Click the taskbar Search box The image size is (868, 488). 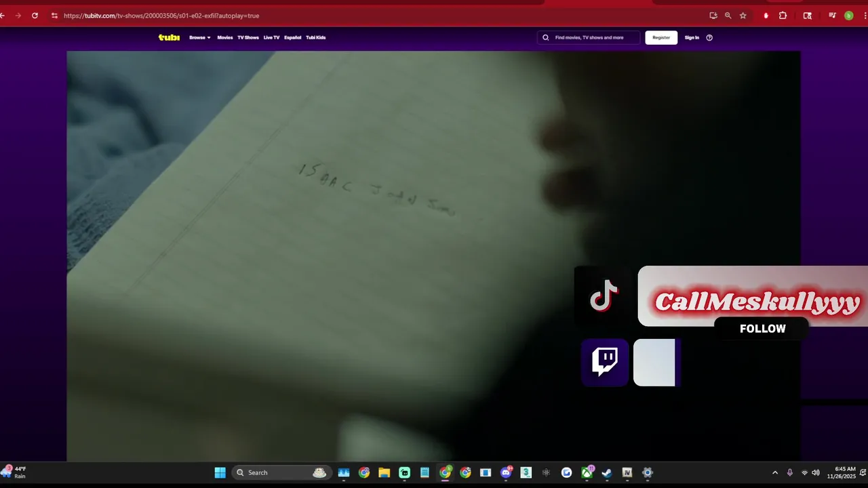[281, 472]
